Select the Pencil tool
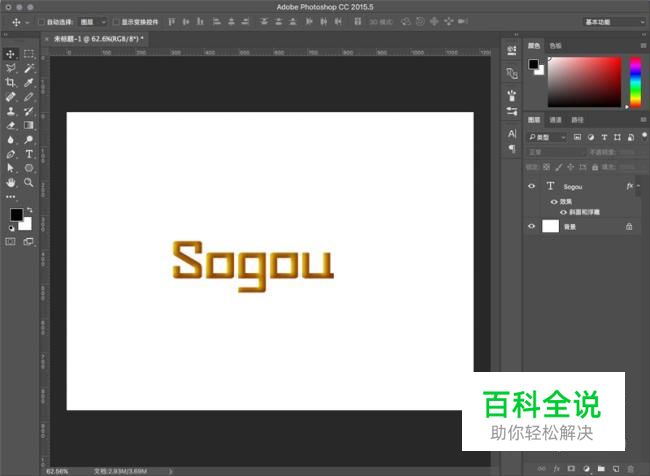This screenshot has width=650, height=476. [29, 97]
